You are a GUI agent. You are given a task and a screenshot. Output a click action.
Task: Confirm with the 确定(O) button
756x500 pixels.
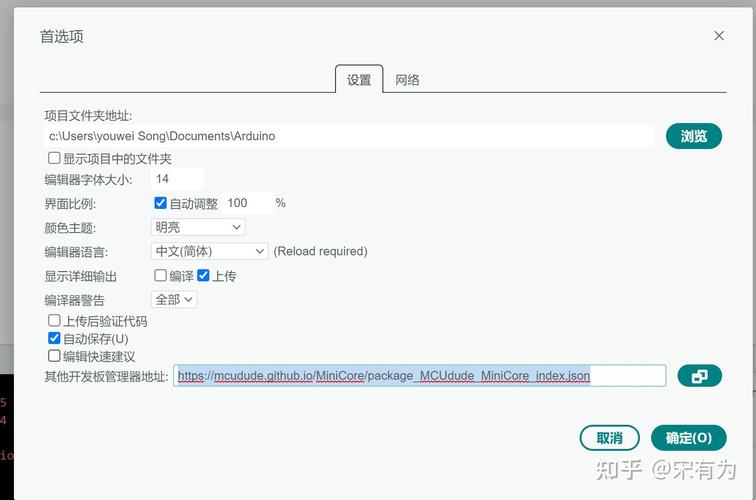pyautogui.click(x=688, y=438)
